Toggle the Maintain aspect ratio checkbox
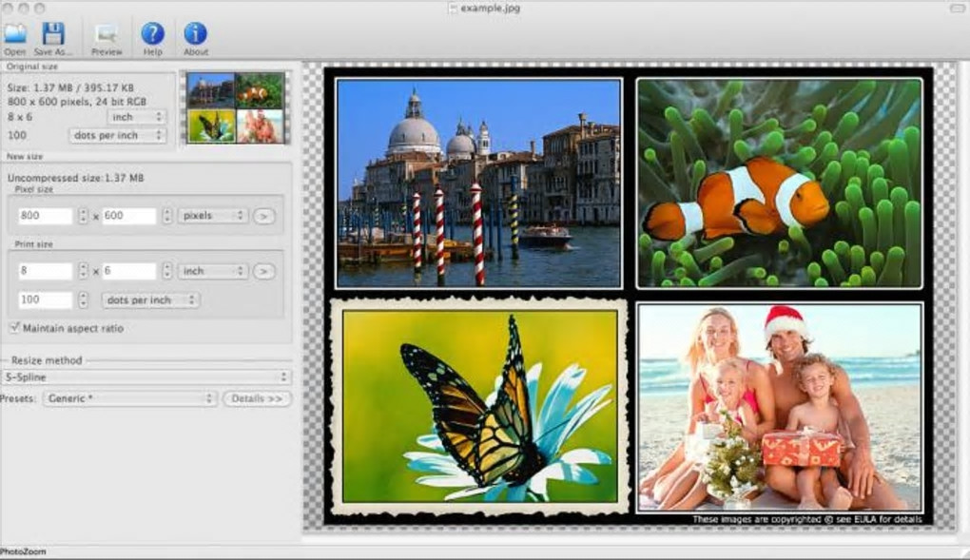Image resolution: width=970 pixels, height=560 pixels. (14, 328)
